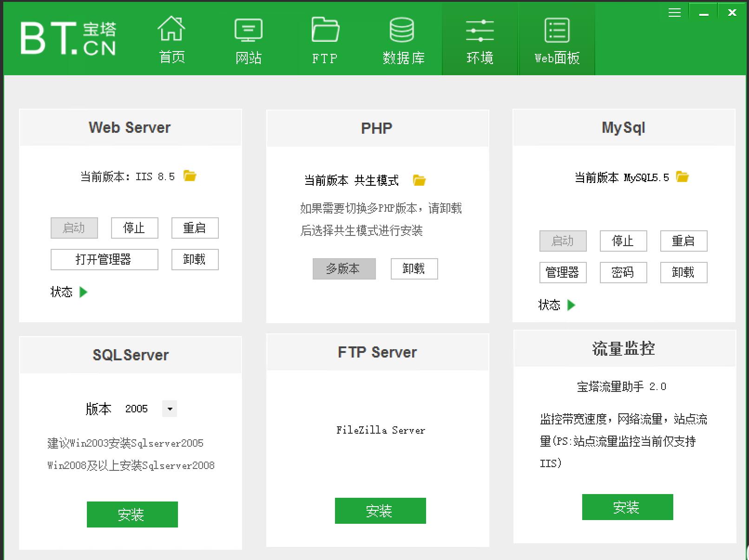The width and height of the screenshot is (749, 560).
Task: Click disabled 启动 button under Web Server
Action: 74,228
